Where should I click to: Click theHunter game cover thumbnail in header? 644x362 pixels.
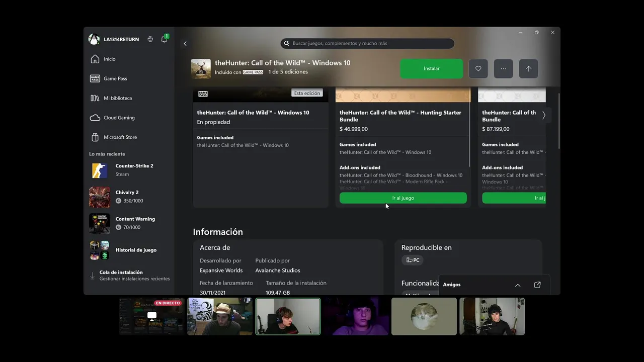[x=201, y=69]
